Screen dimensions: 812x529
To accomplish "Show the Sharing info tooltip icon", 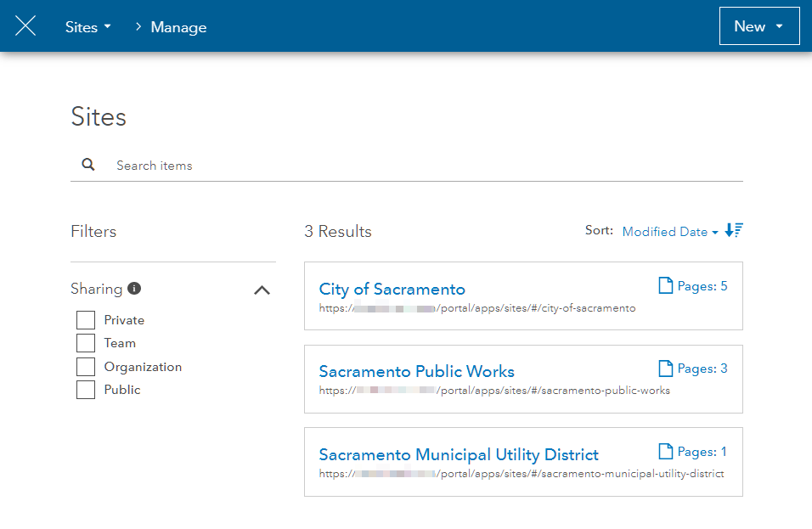I will [134, 289].
